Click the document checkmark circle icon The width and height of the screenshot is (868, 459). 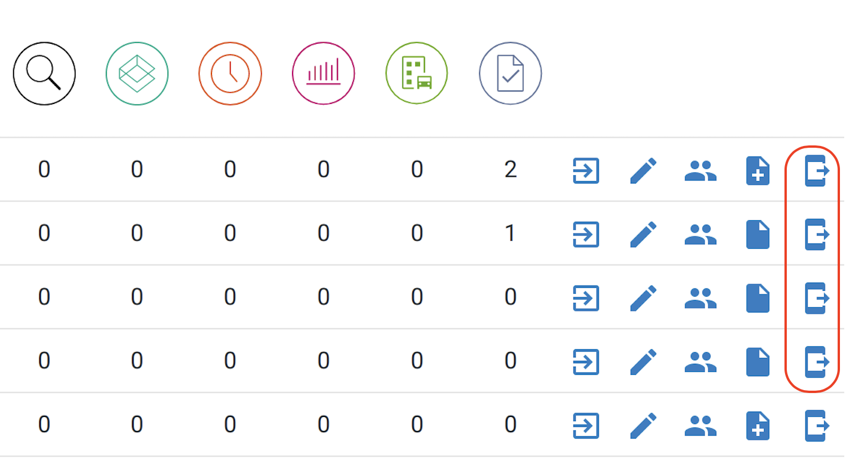[x=511, y=74]
